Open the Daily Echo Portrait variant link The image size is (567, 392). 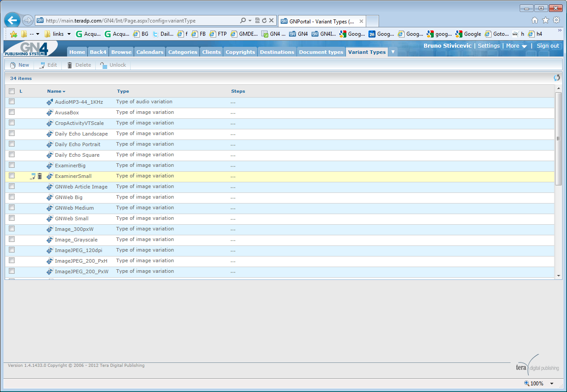pyautogui.click(x=78, y=144)
